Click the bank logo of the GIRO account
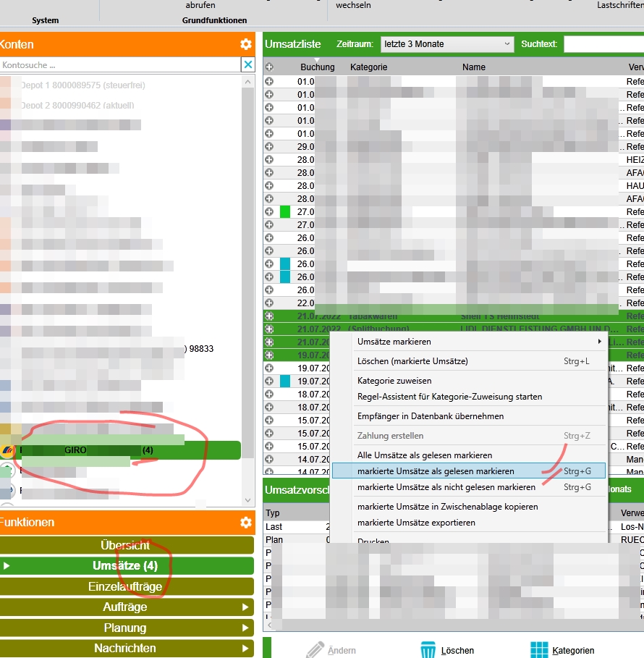The image size is (644, 658). (7, 450)
